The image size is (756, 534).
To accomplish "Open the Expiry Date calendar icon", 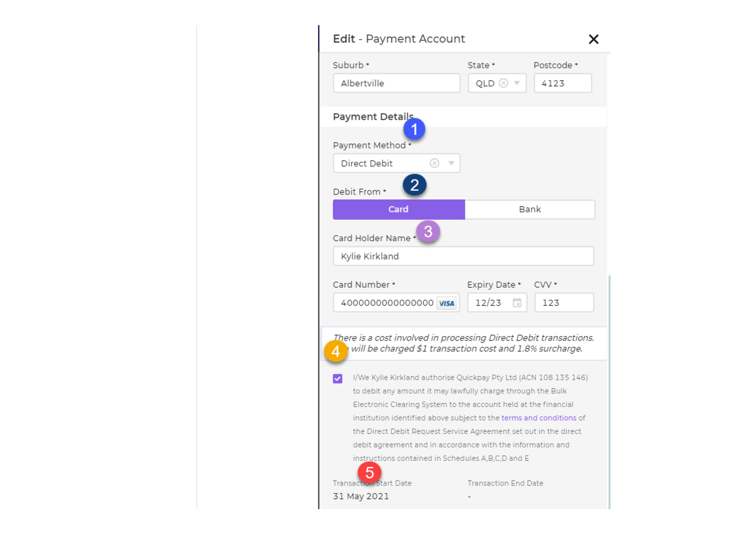I will click(518, 302).
